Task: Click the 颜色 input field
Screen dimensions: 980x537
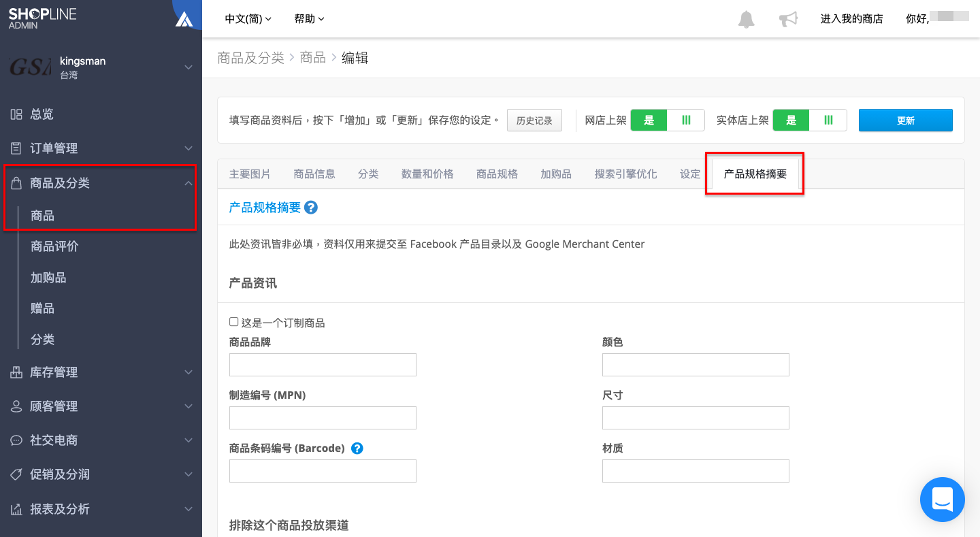Action: (696, 365)
